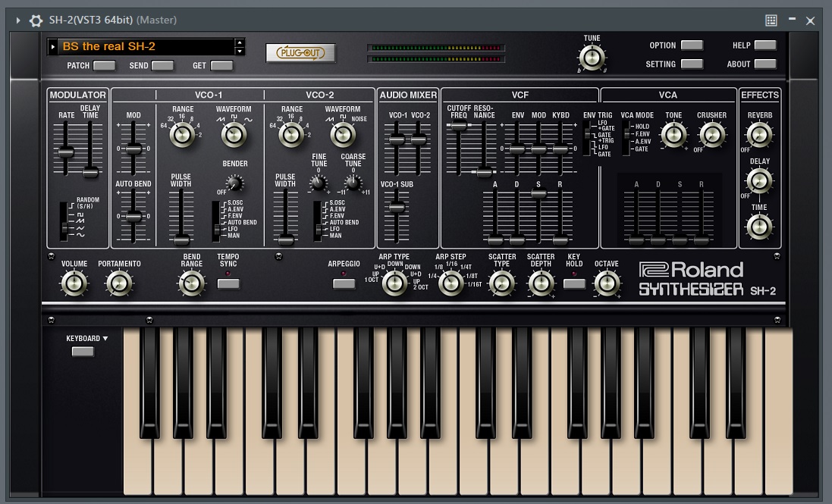Click the VCO-2 RANGE knob
Screen dimensions: 832x504
[x=290, y=135]
